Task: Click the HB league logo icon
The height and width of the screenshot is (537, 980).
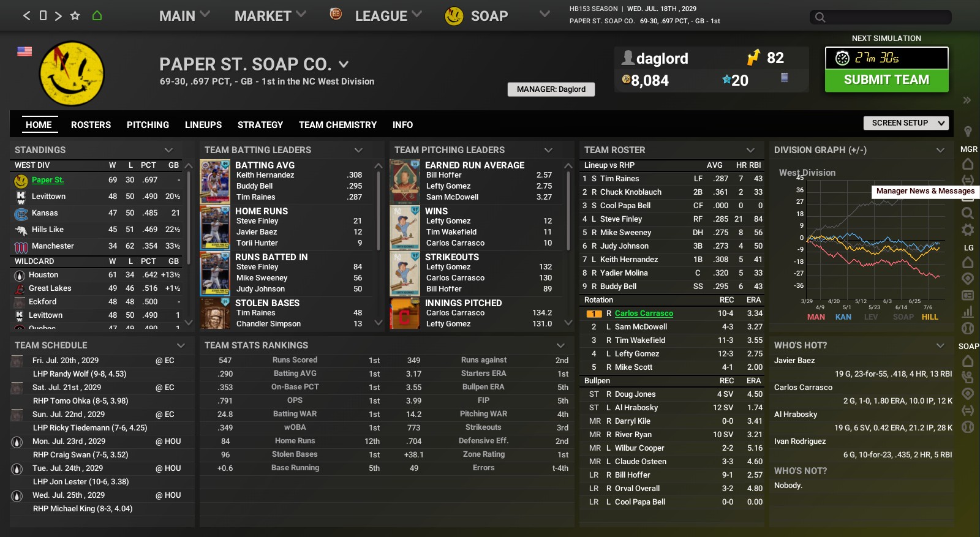Action: (x=336, y=13)
